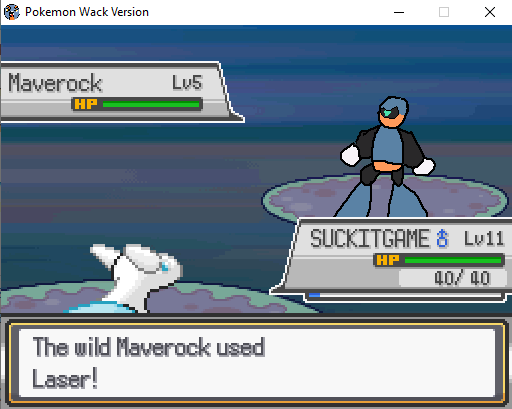Screen dimensions: 512x409
Task: Click SUCKITGAME's green HP bar
Action: [x=453, y=260]
